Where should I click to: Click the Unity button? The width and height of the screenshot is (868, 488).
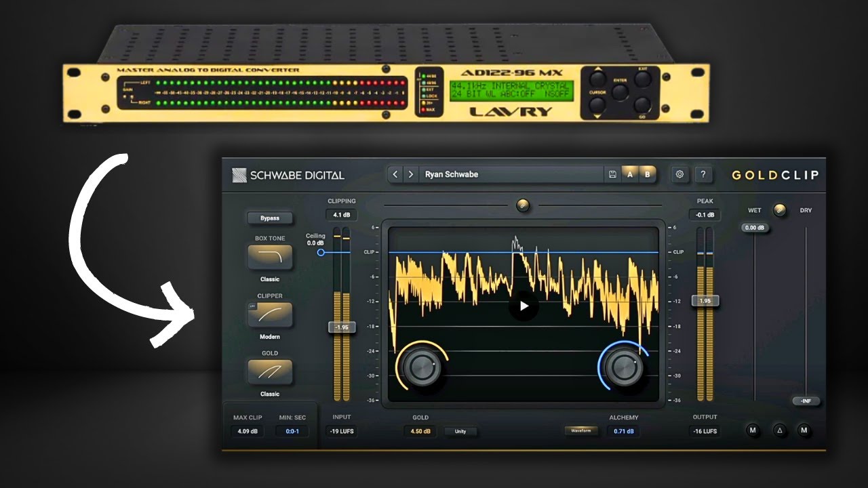460,431
